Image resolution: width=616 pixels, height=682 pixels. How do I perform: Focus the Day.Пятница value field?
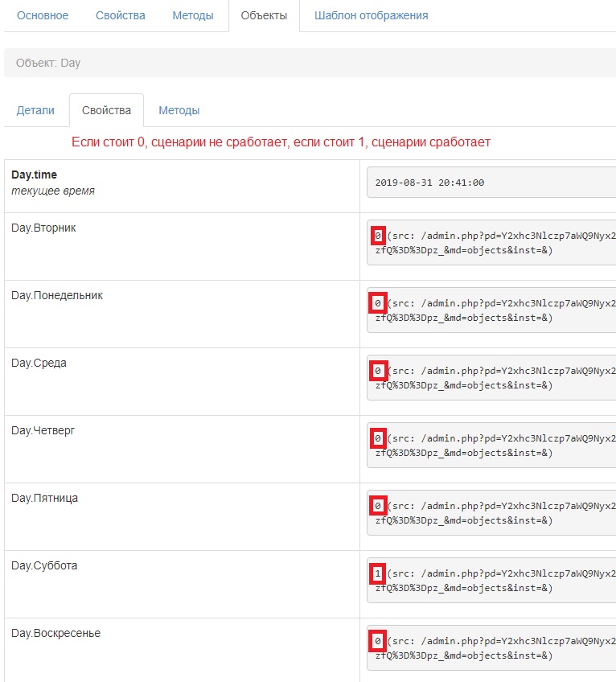pos(491,513)
